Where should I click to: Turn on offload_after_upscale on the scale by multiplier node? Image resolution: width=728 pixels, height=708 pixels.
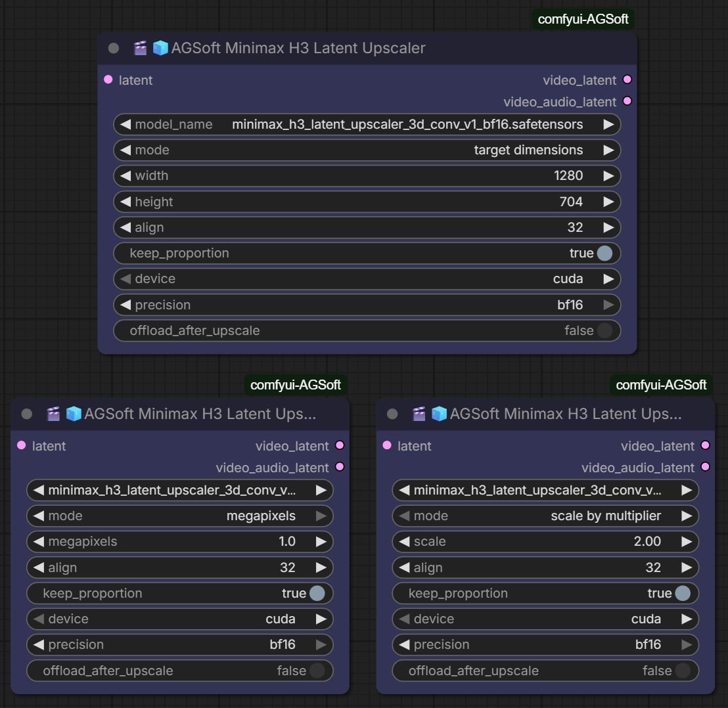(x=545, y=671)
